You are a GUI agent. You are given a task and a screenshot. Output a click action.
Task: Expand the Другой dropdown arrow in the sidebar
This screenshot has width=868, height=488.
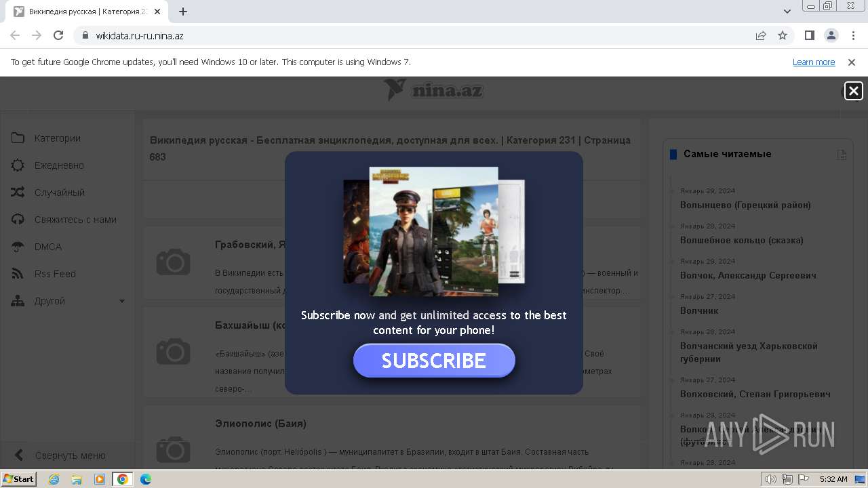point(122,301)
